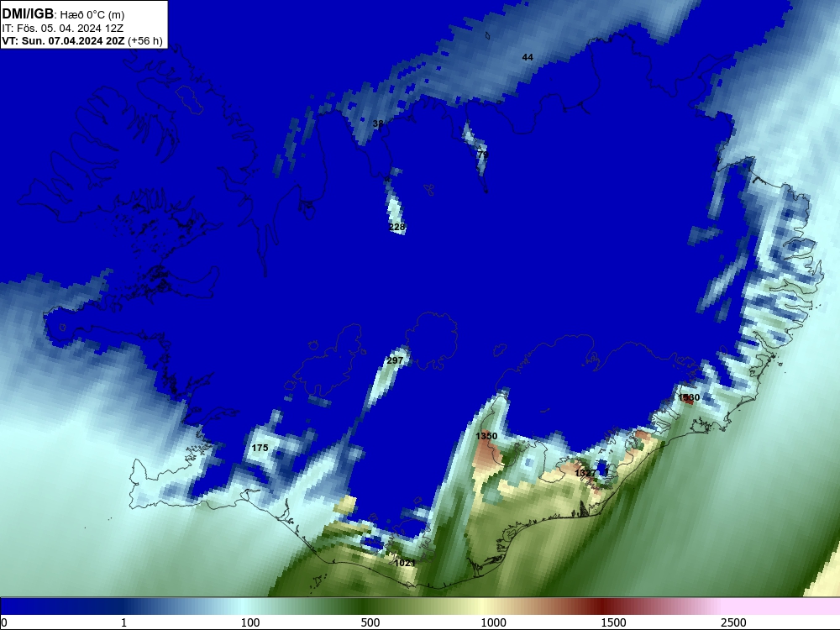
Task: Click the 1327 value on the map
Action: pos(585,473)
